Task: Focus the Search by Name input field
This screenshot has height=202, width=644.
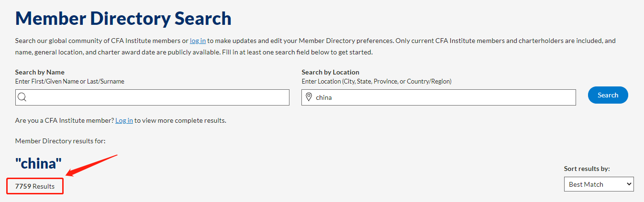Action: (x=158, y=97)
